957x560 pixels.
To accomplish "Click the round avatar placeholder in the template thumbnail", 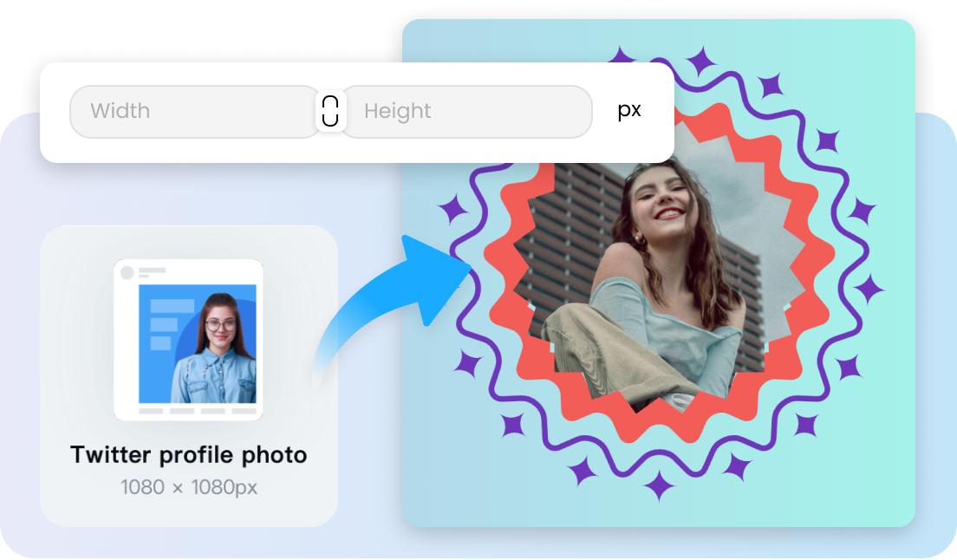I will click(127, 272).
